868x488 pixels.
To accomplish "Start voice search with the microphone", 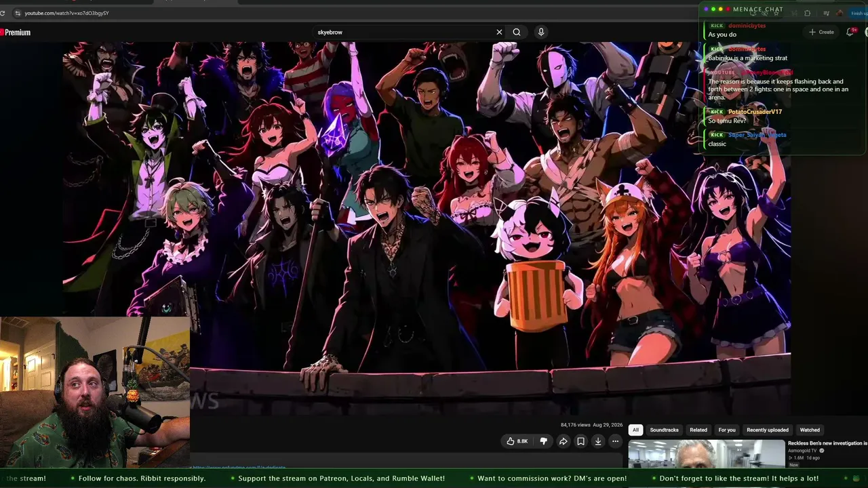I will 541,32.
